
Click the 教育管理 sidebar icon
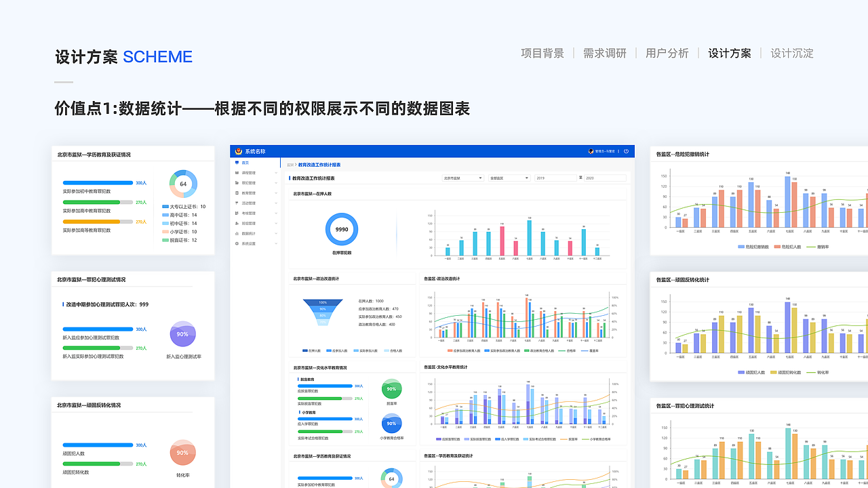click(237, 193)
